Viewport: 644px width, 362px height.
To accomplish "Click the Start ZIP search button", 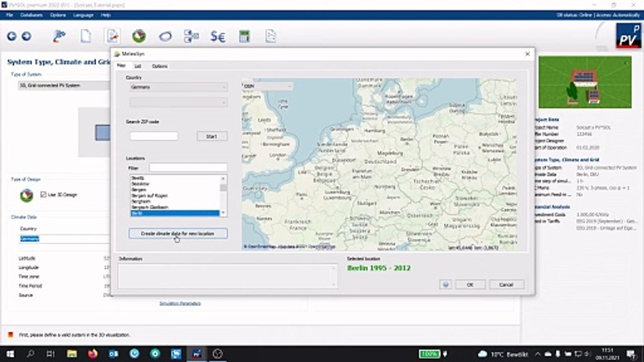I will 212,136.
